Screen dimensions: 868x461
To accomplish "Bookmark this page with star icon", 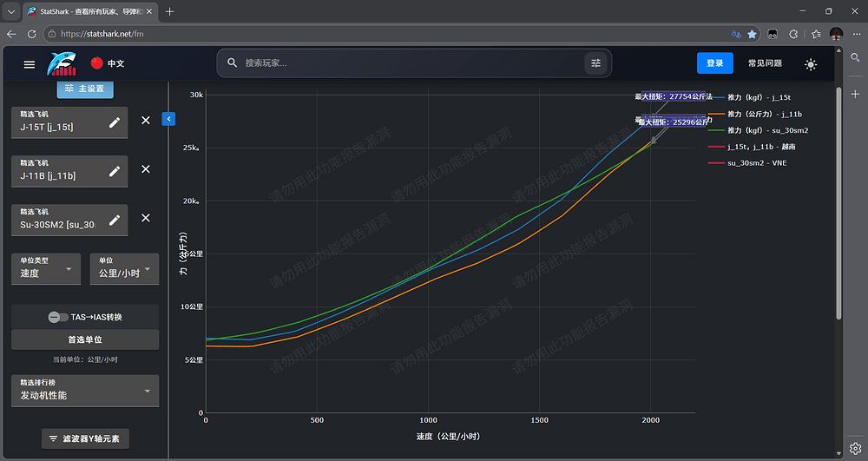I will (x=753, y=34).
